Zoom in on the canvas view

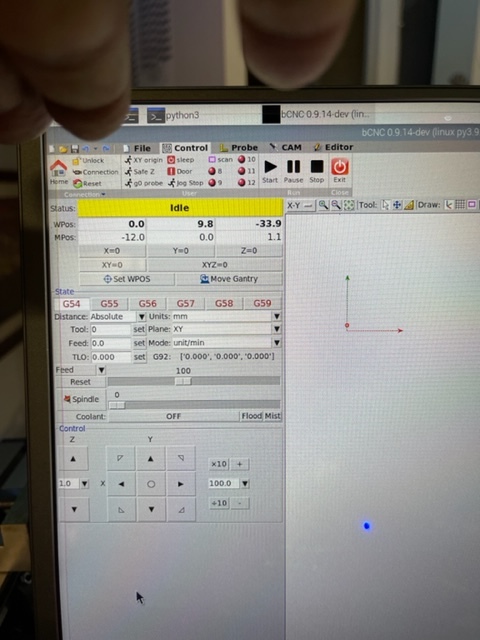[x=323, y=205]
